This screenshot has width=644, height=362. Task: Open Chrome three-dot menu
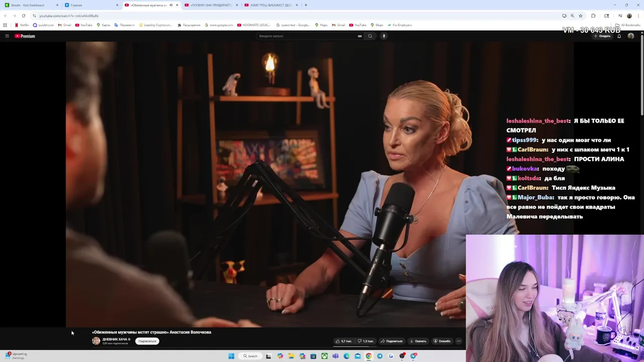[x=637, y=16]
